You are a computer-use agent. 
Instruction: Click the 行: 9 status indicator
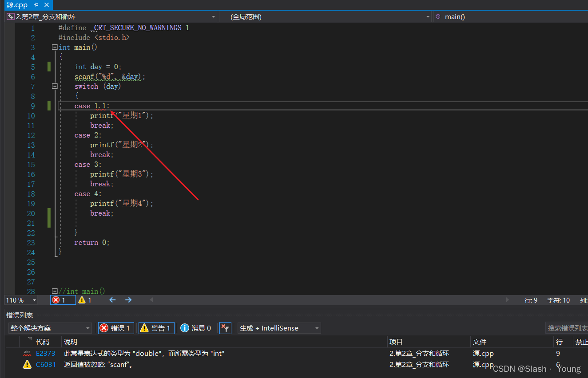tap(531, 300)
